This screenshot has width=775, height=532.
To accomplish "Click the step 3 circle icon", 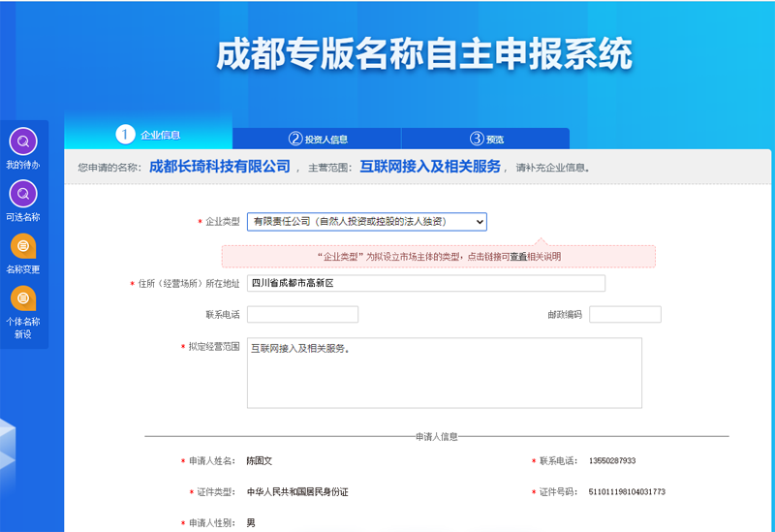I will pos(477,139).
